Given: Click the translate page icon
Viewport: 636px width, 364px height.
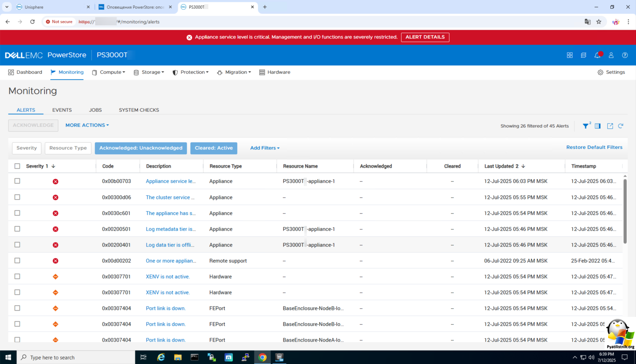Looking at the screenshot, I should coord(587,21).
